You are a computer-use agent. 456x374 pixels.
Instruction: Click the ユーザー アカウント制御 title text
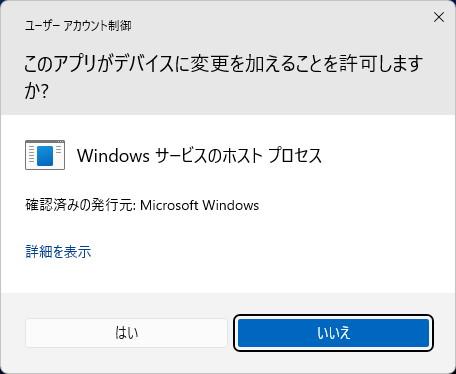tap(78, 26)
